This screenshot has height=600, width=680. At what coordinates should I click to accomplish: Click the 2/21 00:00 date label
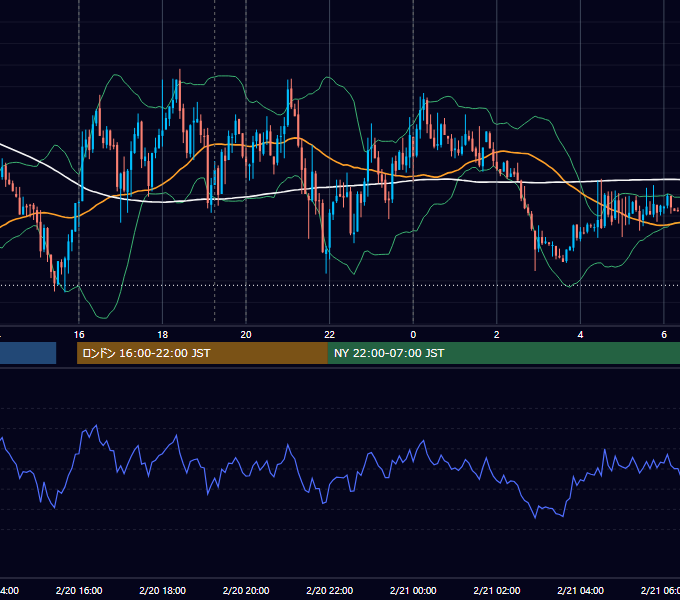coord(413,590)
